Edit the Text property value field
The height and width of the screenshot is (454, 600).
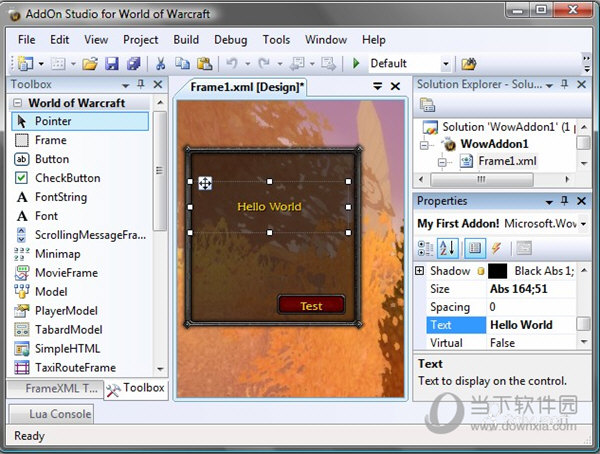point(531,325)
